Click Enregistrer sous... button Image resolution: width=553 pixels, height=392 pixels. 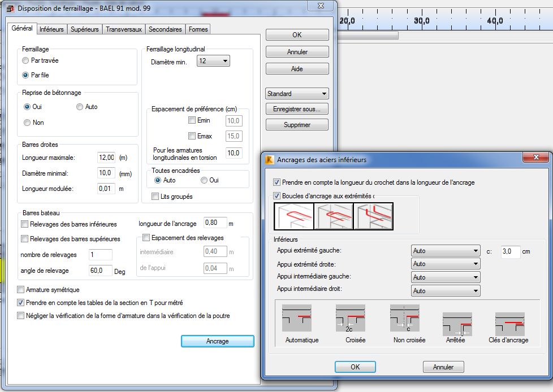tap(297, 109)
